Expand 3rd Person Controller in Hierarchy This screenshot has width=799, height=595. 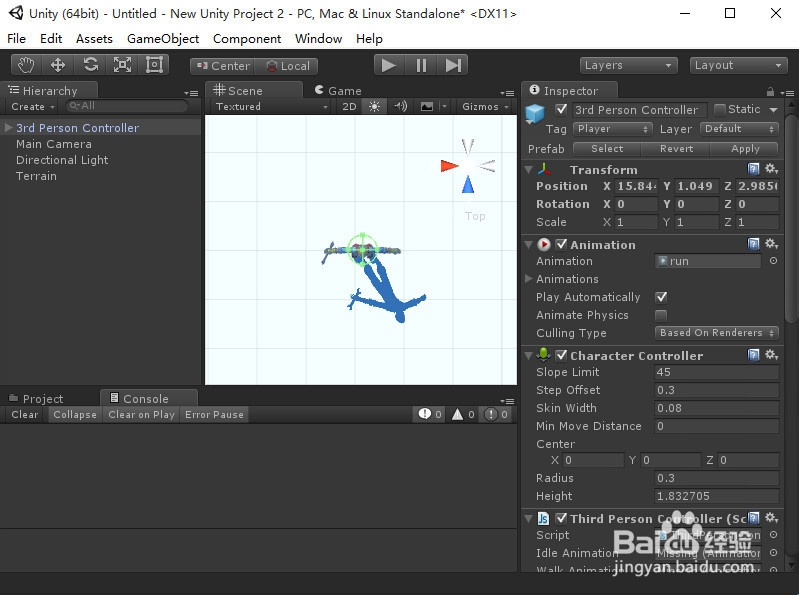coord(8,127)
